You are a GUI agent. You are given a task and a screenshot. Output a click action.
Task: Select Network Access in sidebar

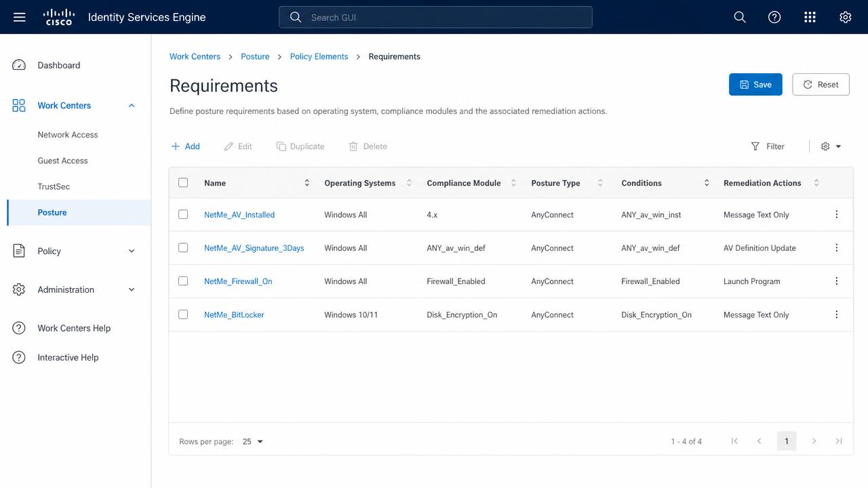point(68,135)
